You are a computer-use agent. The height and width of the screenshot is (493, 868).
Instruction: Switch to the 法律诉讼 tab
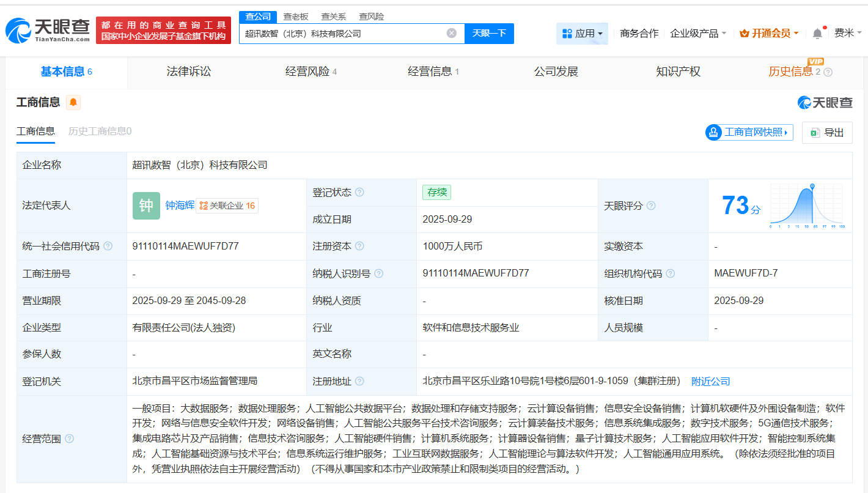(x=188, y=72)
